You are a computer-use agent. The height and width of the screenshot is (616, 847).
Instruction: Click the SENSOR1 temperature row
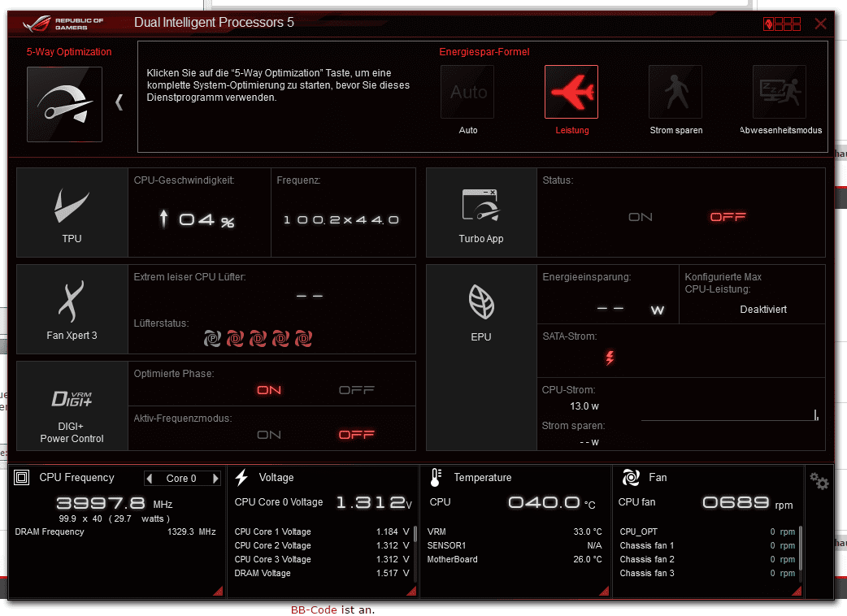click(515, 546)
